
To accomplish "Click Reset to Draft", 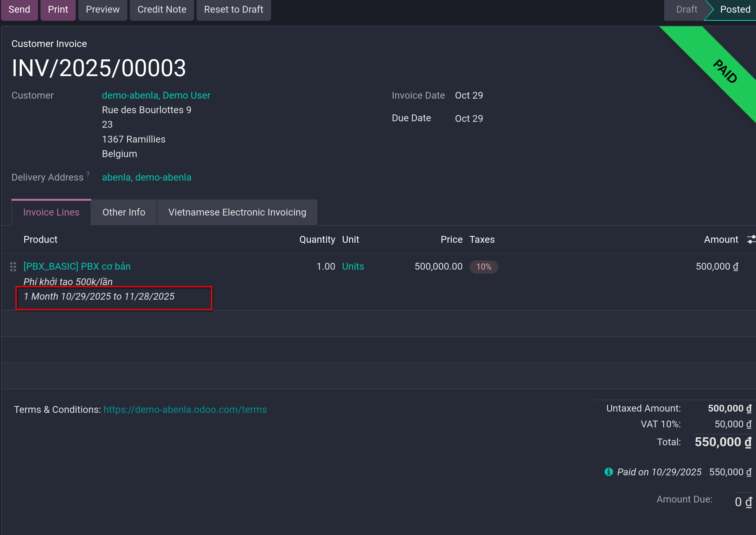I will point(234,10).
